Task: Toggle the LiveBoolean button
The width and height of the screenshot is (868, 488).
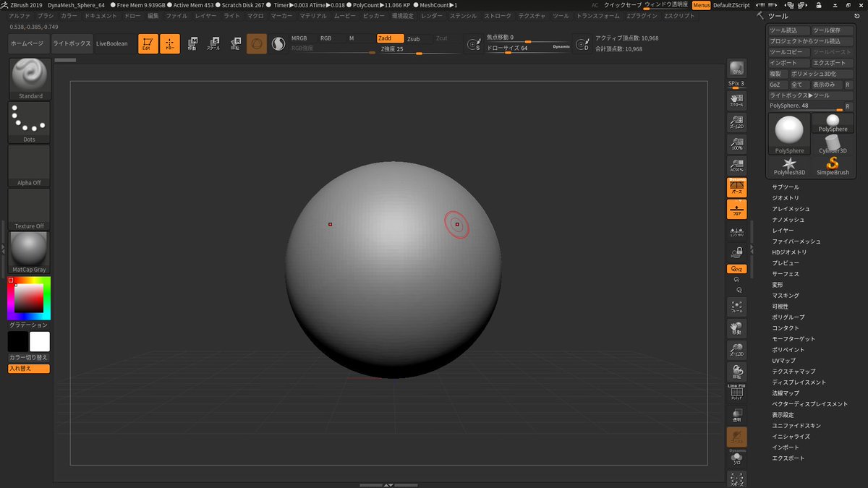Action: point(112,44)
